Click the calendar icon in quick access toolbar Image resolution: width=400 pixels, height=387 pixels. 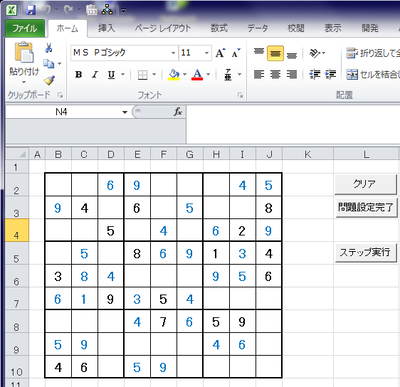pyautogui.click(x=91, y=10)
